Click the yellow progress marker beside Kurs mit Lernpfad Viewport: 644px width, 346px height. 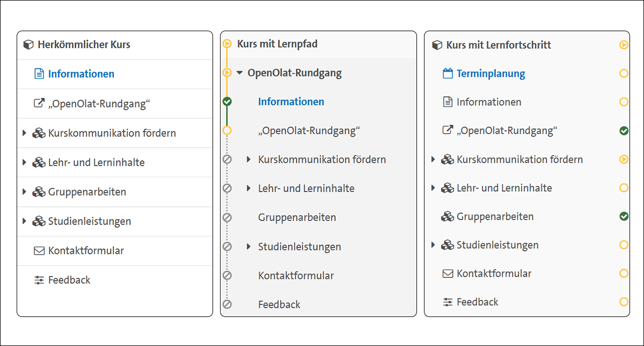227,44
